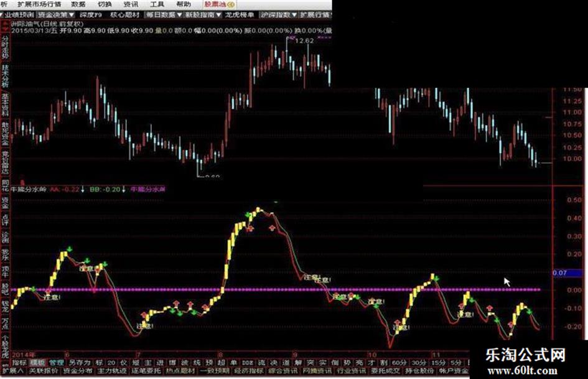Open the 资金分布 bottom tab
Screen dimensions: 588x379
tap(78, 371)
